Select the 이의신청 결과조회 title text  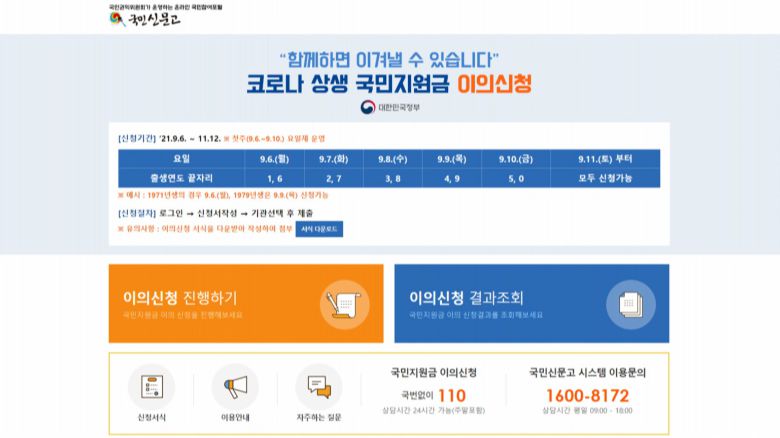[x=466, y=297]
